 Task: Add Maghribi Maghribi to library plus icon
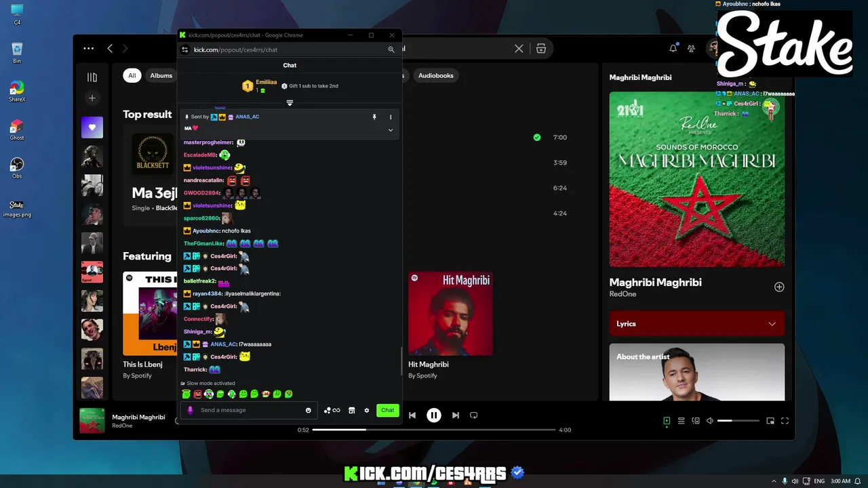pos(779,287)
